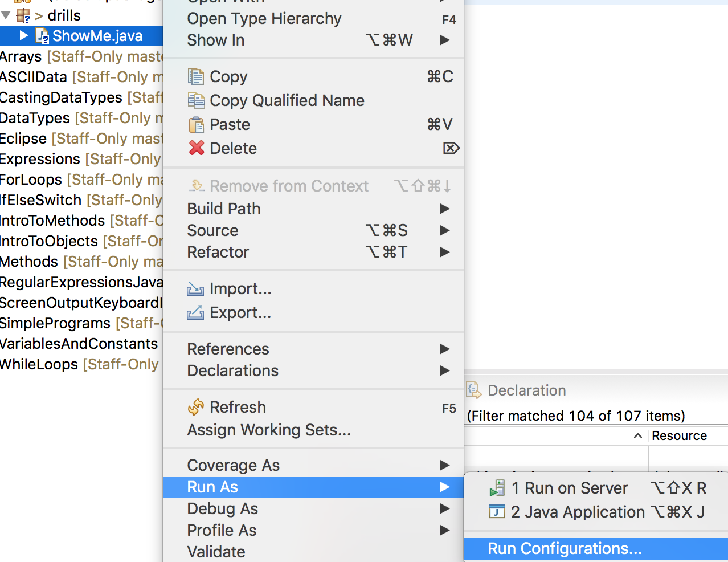
Task: Expand the ShowMe.java tree node
Action: (x=24, y=36)
